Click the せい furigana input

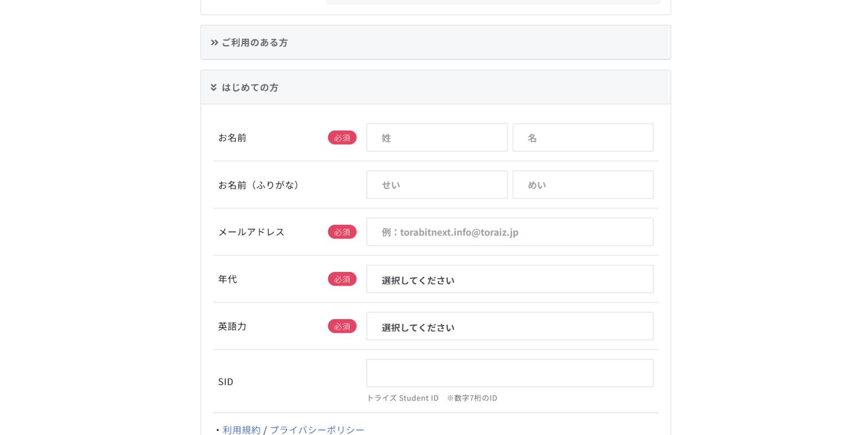tap(437, 185)
